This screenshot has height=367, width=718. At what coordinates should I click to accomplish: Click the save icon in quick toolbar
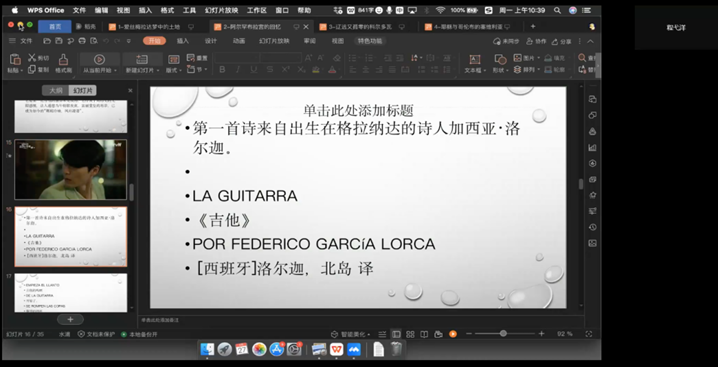pos(59,41)
